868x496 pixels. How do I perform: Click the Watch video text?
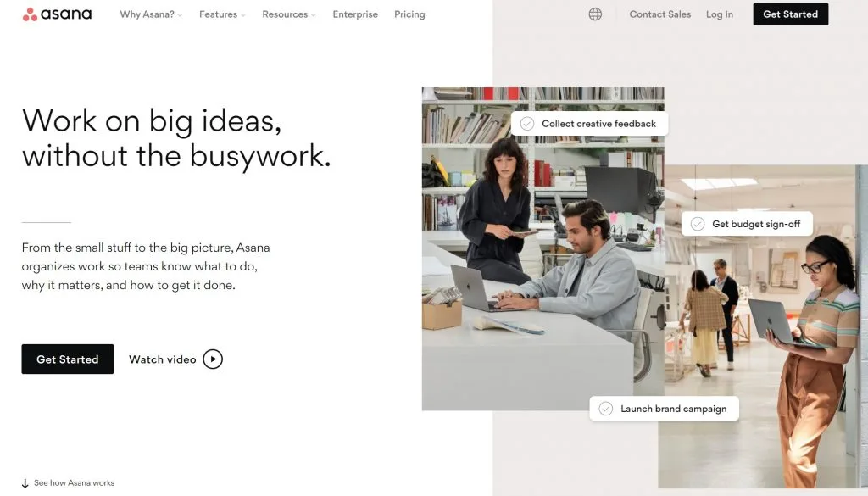pyautogui.click(x=162, y=359)
